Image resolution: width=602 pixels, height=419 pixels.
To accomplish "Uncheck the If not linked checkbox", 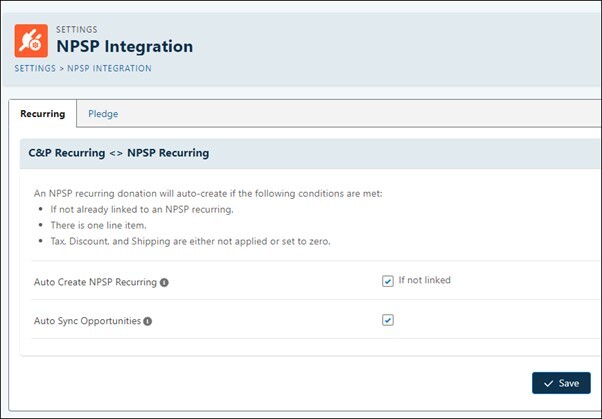I will pos(388,281).
